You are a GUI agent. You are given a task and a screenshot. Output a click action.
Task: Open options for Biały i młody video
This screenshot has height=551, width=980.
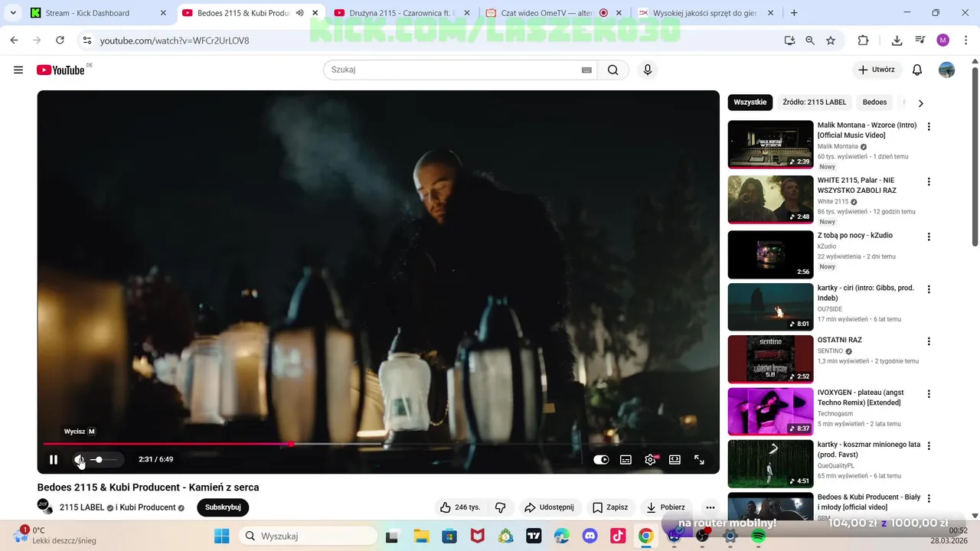(929, 498)
